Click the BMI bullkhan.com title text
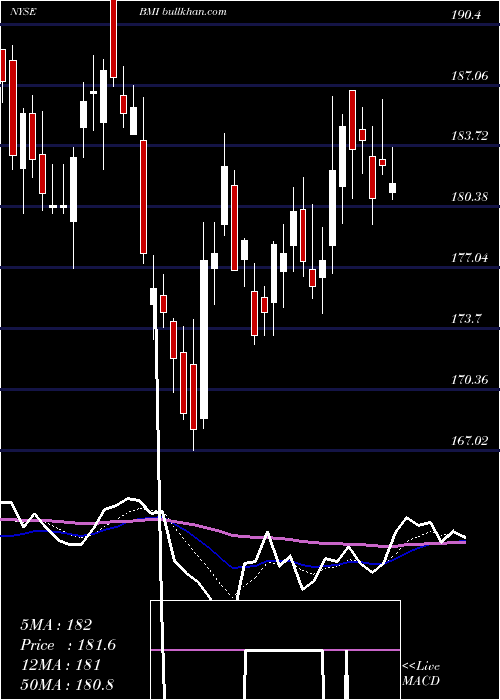The width and height of the screenshot is (500, 700). (x=183, y=12)
